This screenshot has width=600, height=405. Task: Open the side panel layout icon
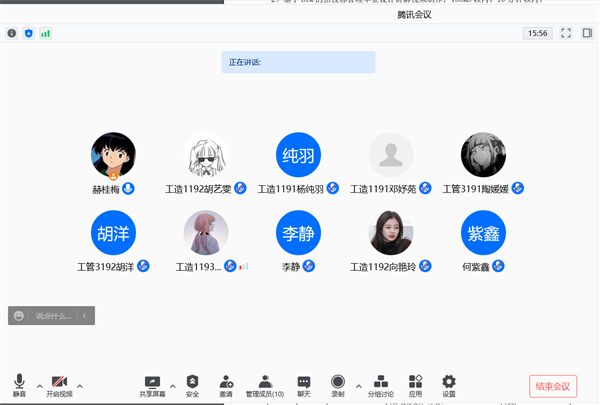587,33
